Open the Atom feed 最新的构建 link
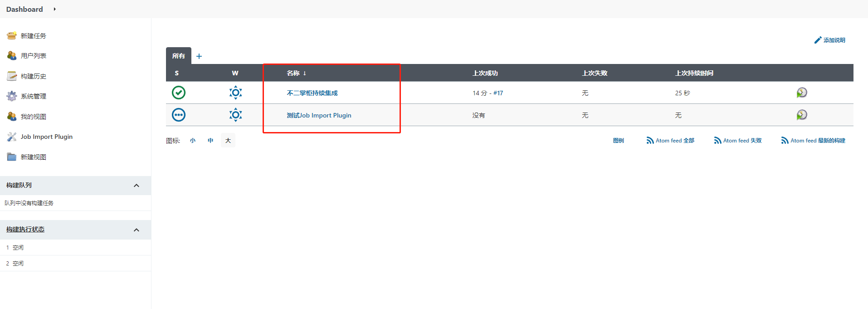This screenshot has height=309, width=868. coord(818,141)
